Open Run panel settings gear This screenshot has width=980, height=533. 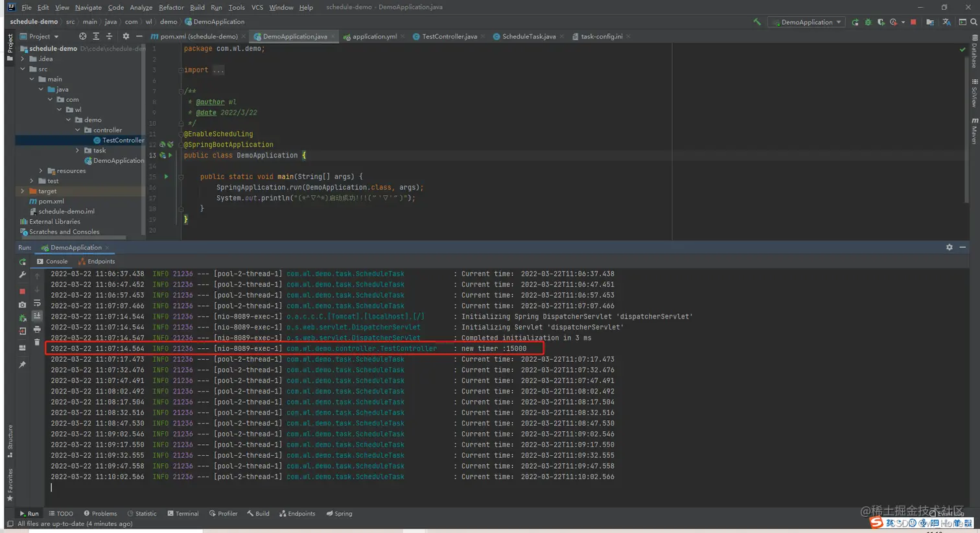click(949, 248)
